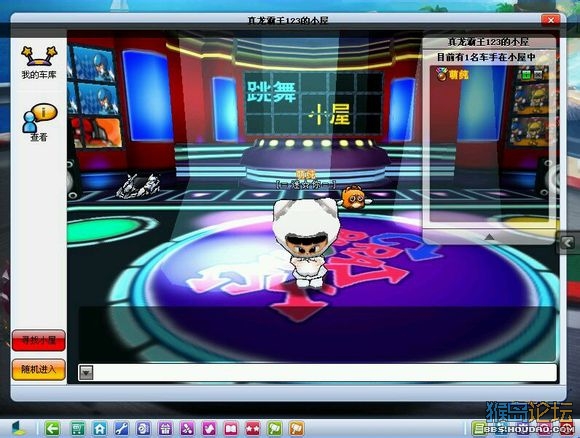Viewport: 580px width, 438px height.
Task: Click the orange flag toolbar icon
Action: click(296, 429)
